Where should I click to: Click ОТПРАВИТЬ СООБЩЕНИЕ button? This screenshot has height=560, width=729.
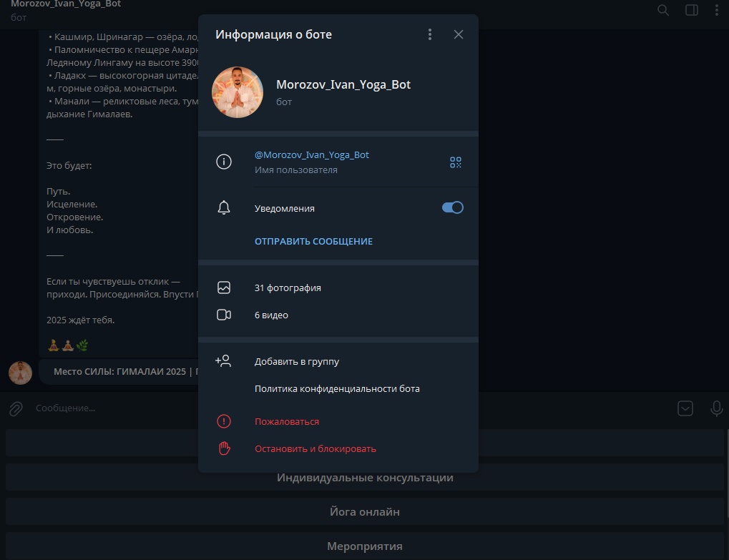tap(313, 241)
